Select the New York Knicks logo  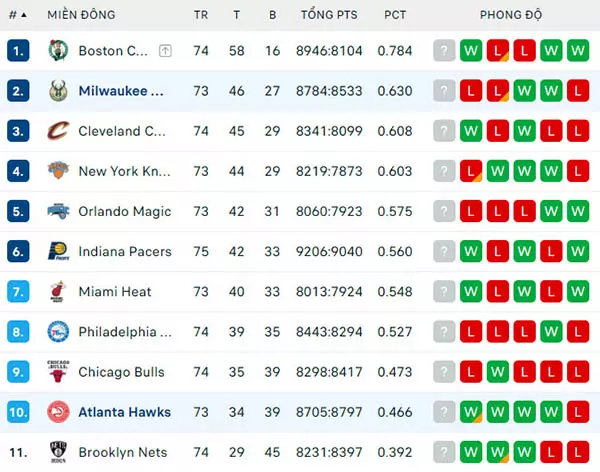(58, 171)
